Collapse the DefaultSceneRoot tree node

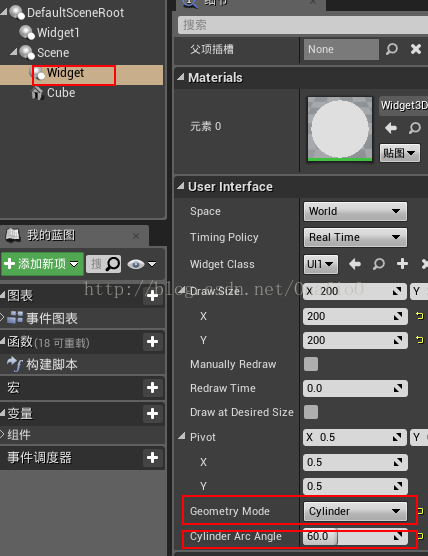4,12
